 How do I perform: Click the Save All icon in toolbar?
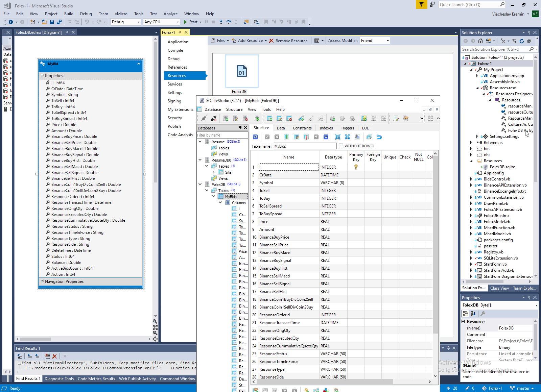pyautogui.click(x=59, y=22)
